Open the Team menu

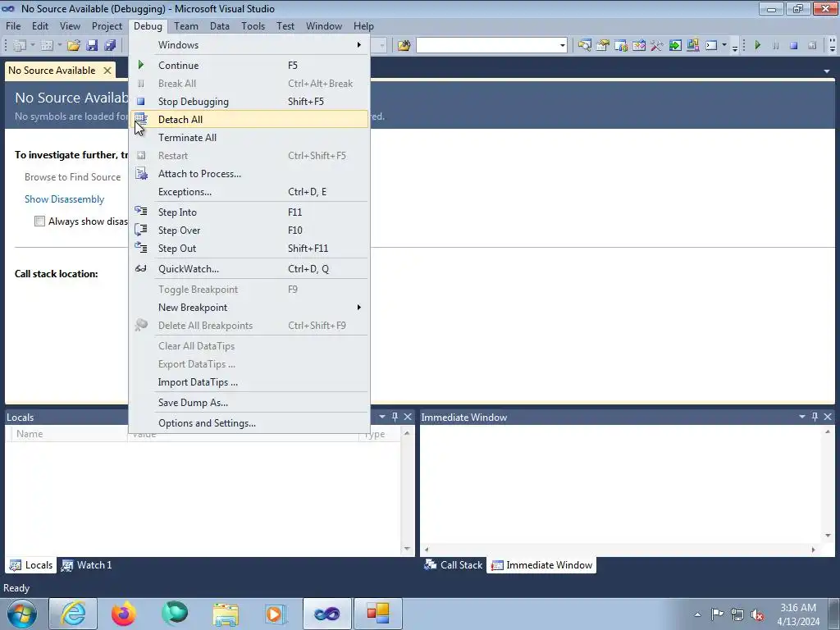coord(186,25)
